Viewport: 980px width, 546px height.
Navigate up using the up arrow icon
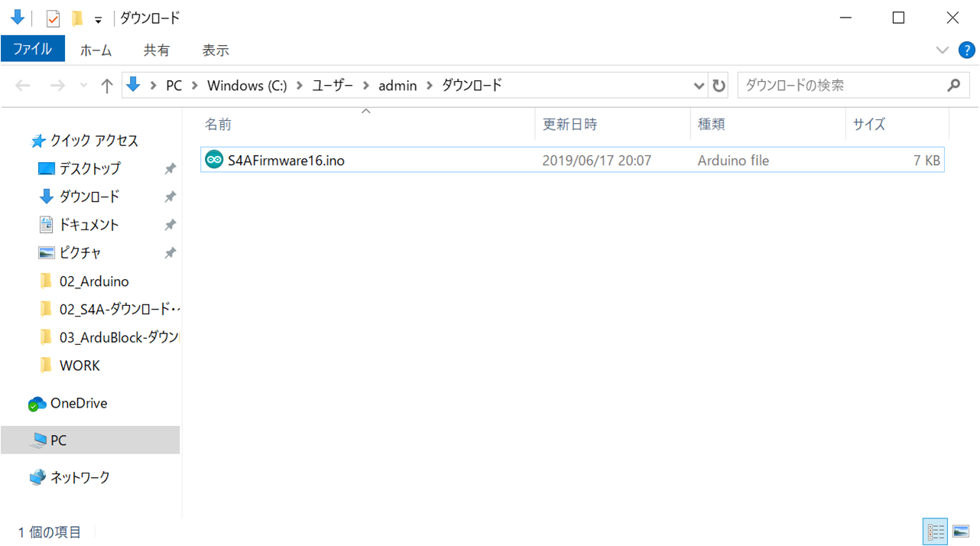(106, 85)
